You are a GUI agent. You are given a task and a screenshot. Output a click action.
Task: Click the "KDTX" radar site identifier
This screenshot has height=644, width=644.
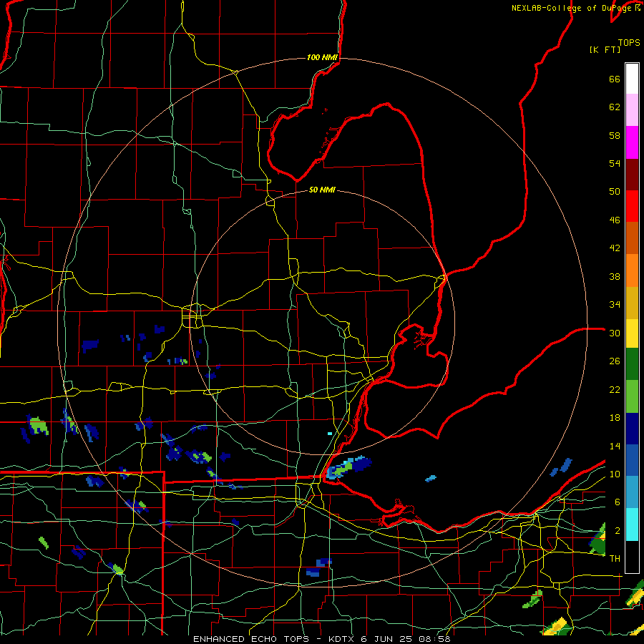pos(342,639)
